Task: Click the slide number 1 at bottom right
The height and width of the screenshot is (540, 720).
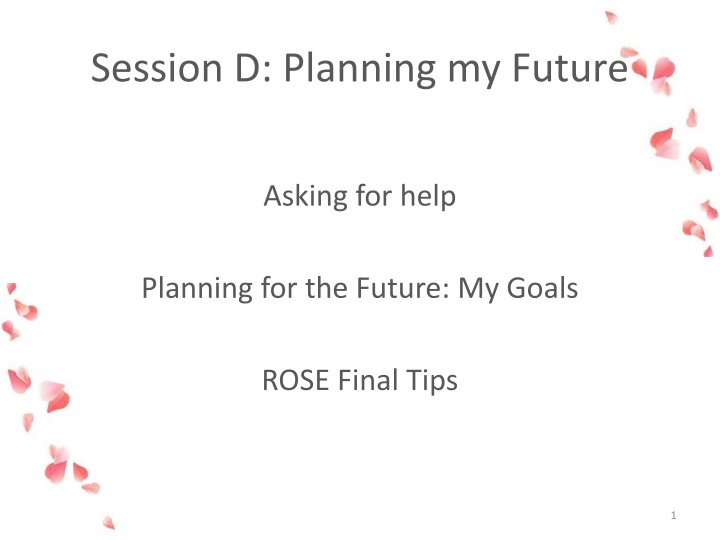Action: point(673,515)
